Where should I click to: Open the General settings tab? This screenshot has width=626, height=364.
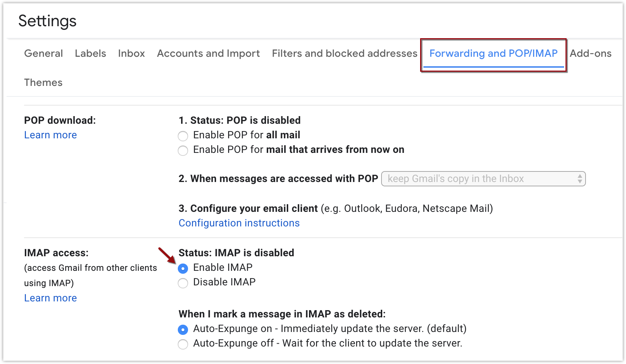(x=43, y=54)
